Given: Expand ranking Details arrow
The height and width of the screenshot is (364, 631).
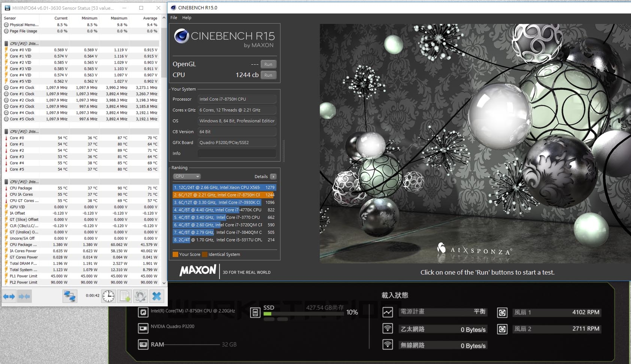Looking at the screenshot, I should pos(273,177).
